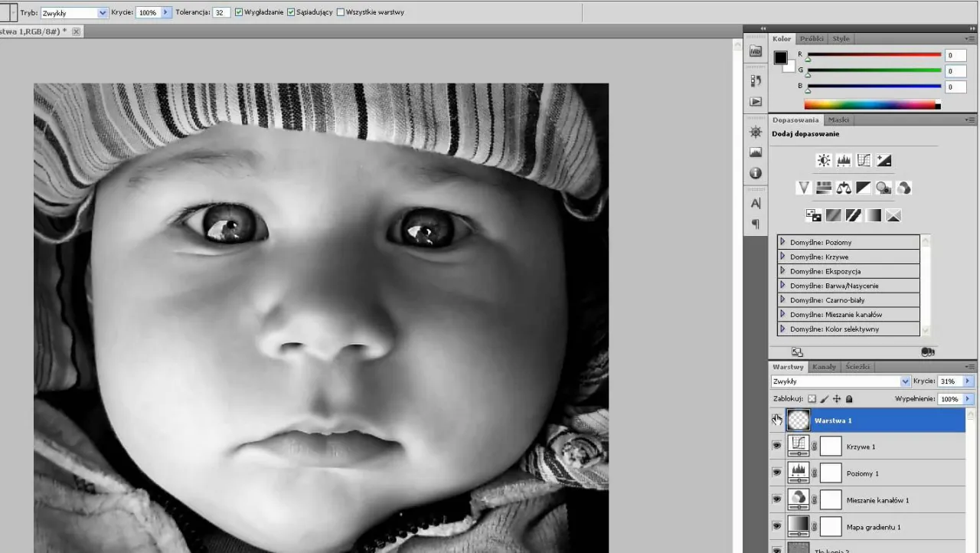This screenshot has width=980, height=553.
Task: Switch to the Maski tab
Action: (x=838, y=120)
